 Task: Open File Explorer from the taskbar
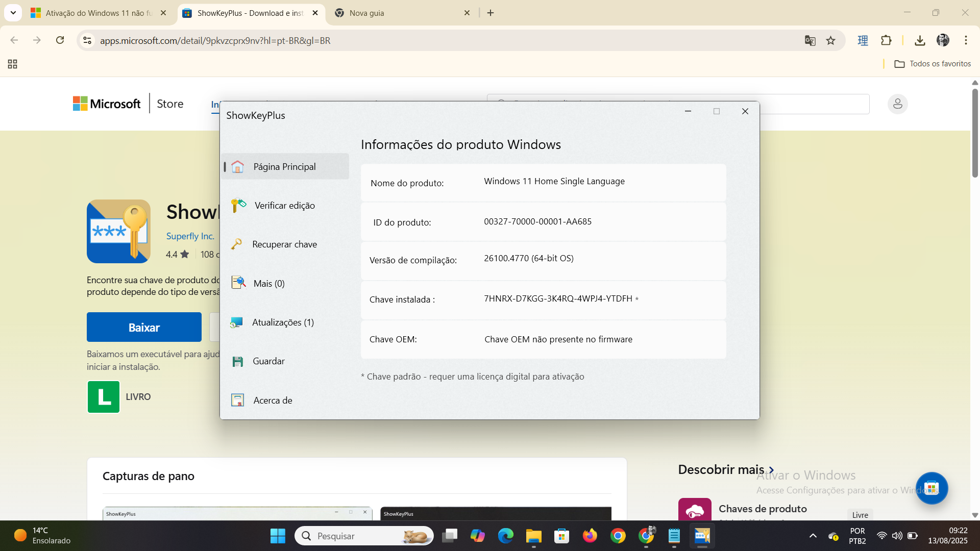point(533,536)
